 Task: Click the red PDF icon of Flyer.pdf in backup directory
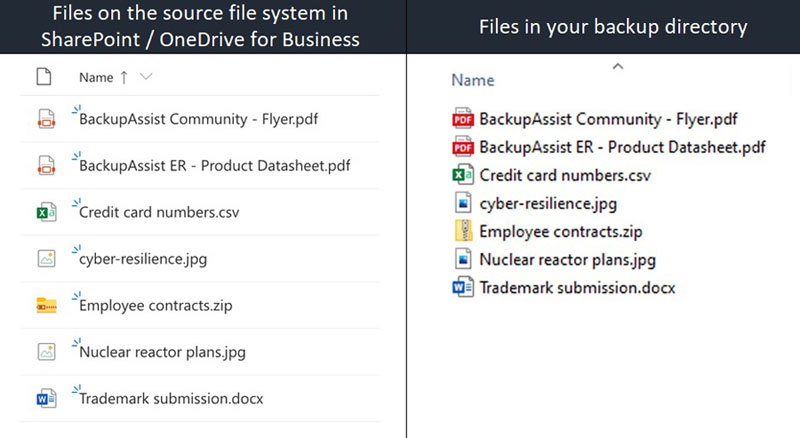point(463,118)
